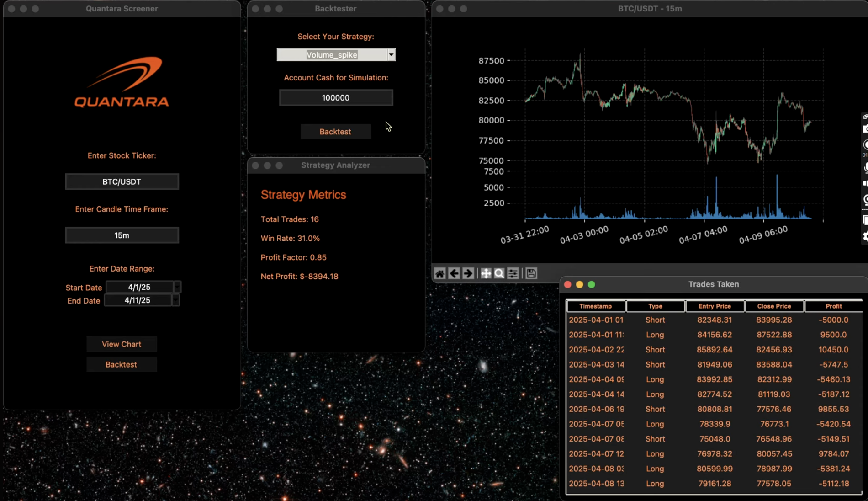The height and width of the screenshot is (501, 868).
Task: Go forward to next chart view
Action: (468, 273)
